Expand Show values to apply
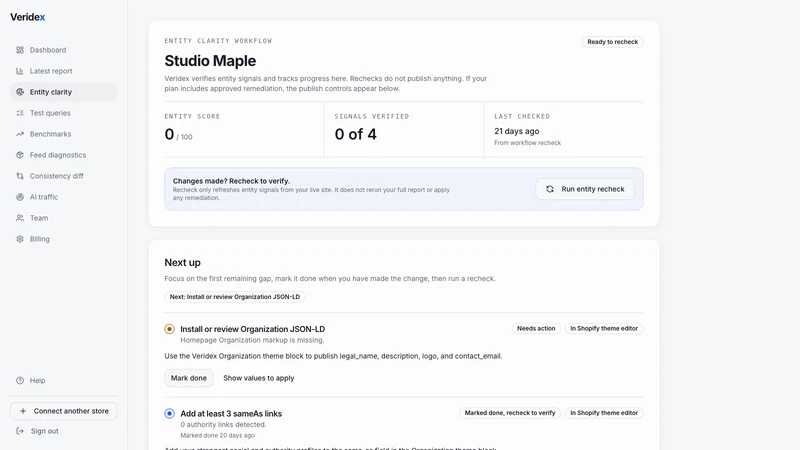This screenshot has width=800, height=450. [x=259, y=378]
